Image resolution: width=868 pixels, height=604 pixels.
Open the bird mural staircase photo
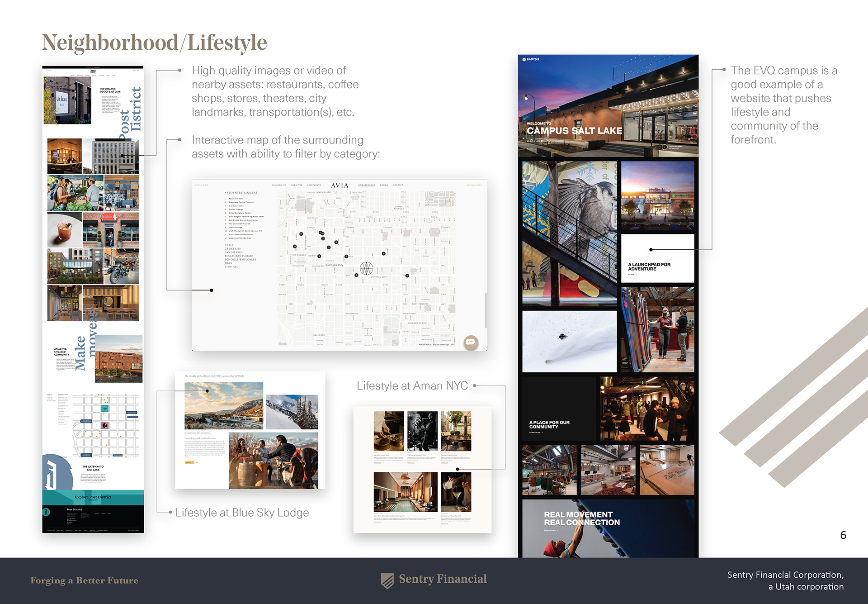(x=570, y=234)
